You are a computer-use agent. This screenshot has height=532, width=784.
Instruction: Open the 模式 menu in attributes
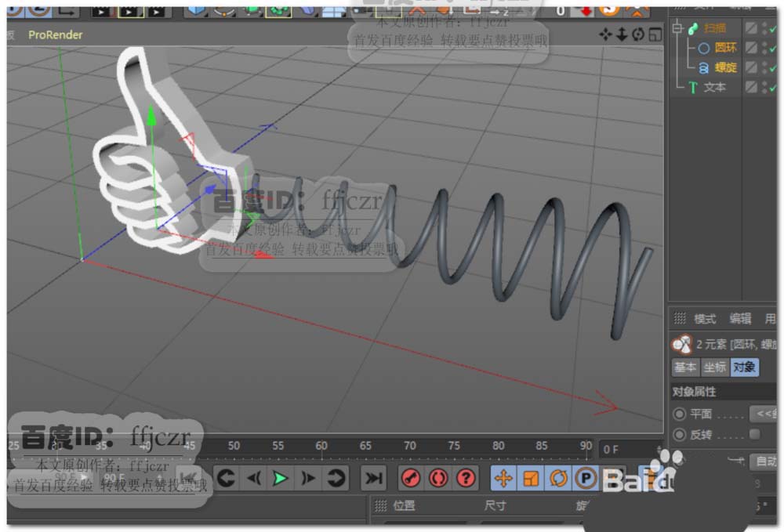(705, 319)
